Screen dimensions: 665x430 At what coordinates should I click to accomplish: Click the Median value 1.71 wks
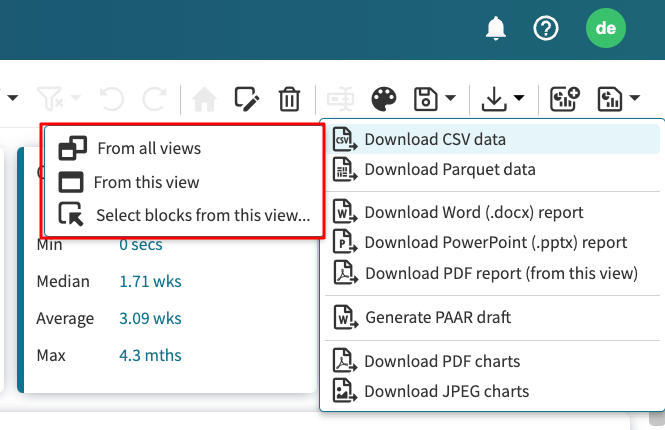point(150,282)
